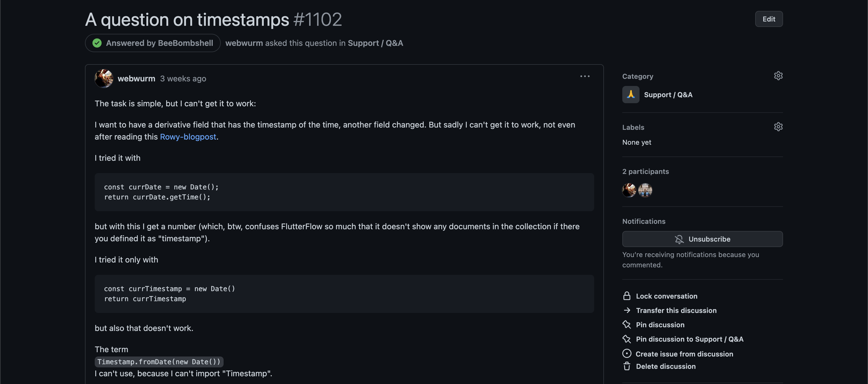The width and height of the screenshot is (868, 384).
Task: Open the Rowy-blogpost link
Action: 188,137
